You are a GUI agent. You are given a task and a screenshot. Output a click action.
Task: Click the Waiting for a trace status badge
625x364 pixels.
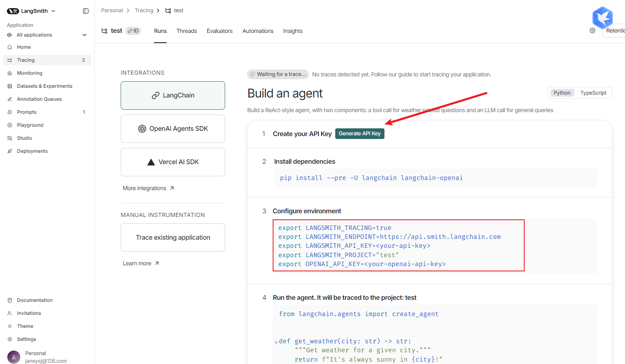[278, 74]
